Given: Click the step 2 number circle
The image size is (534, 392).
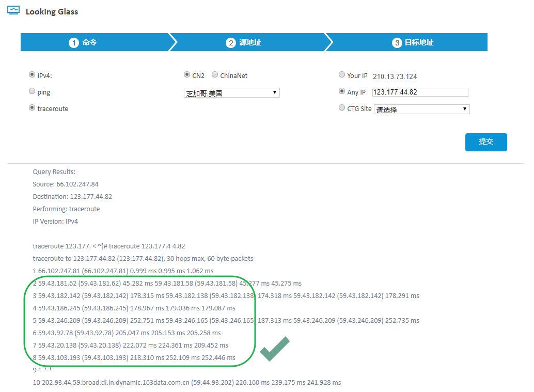Looking at the screenshot, I should pos(231,43).
